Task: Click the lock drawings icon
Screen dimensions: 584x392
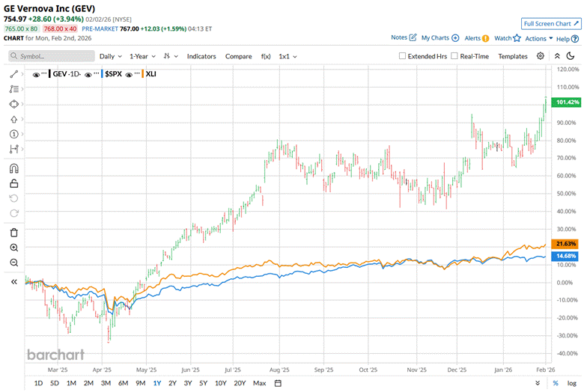Action: (x=14, y=183)
